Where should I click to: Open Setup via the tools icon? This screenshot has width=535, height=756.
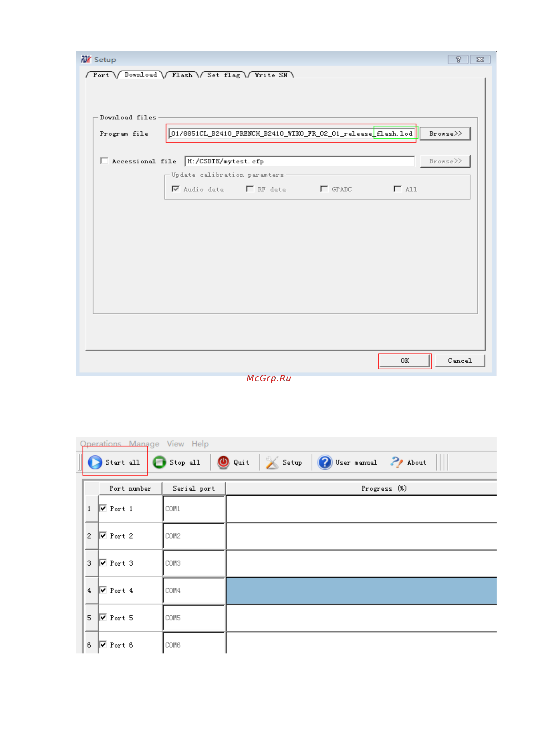point(272,462)
